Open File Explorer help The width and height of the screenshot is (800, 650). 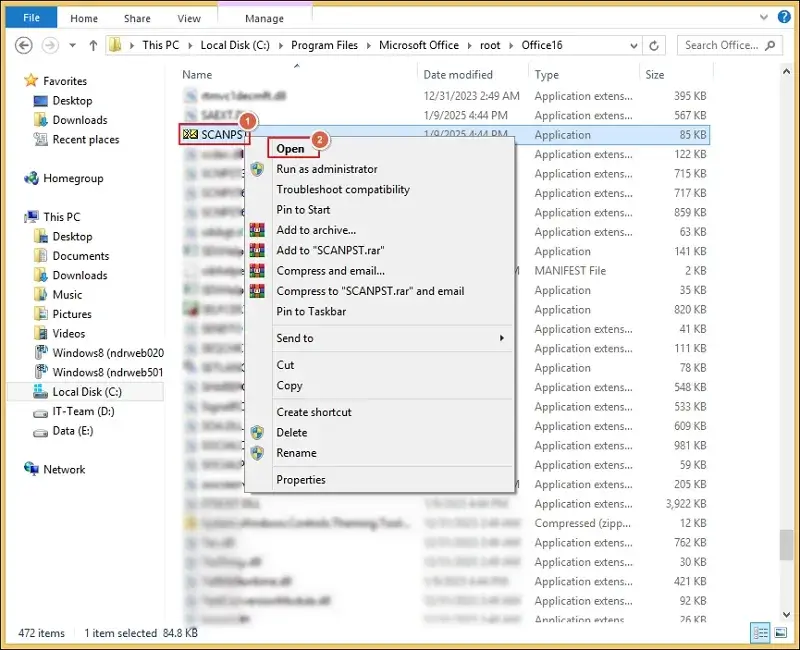[x=785, y=17]
